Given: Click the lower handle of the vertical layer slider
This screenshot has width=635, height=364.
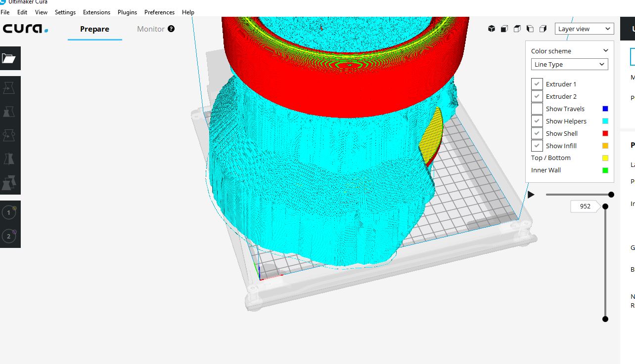Looking at the screenshot, I should click(605, 319).
